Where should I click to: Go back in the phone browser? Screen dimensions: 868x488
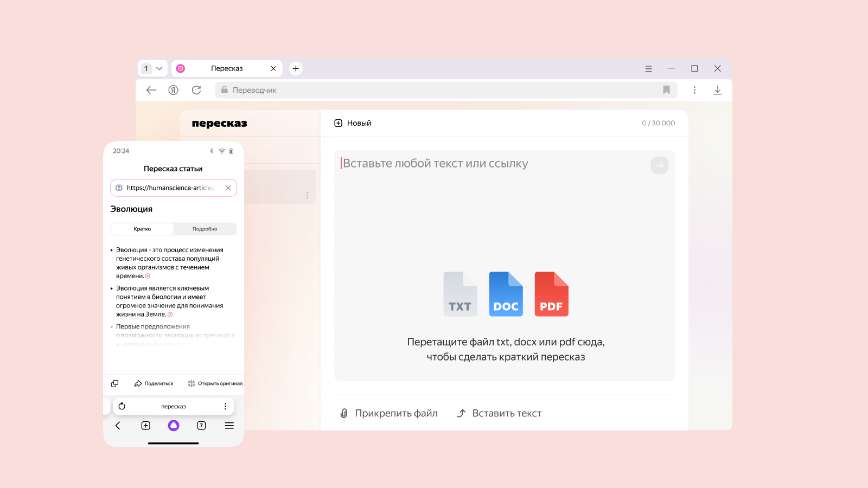118,426
